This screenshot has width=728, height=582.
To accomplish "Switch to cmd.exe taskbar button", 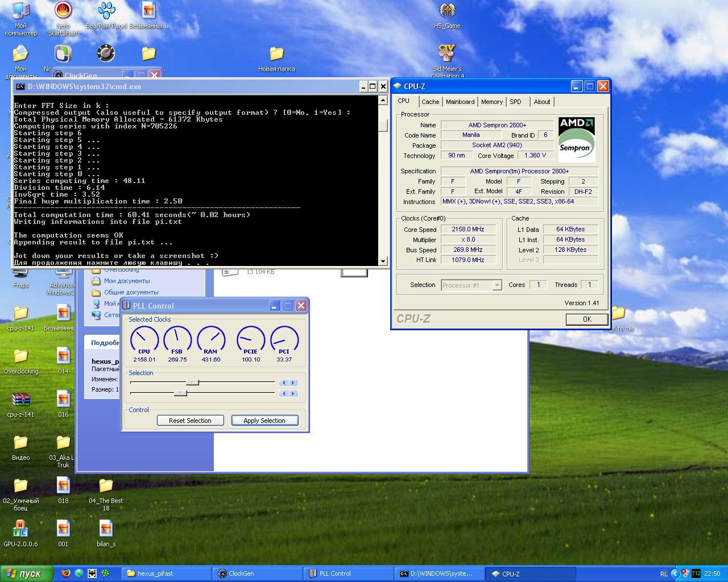I will coord(439,573).
